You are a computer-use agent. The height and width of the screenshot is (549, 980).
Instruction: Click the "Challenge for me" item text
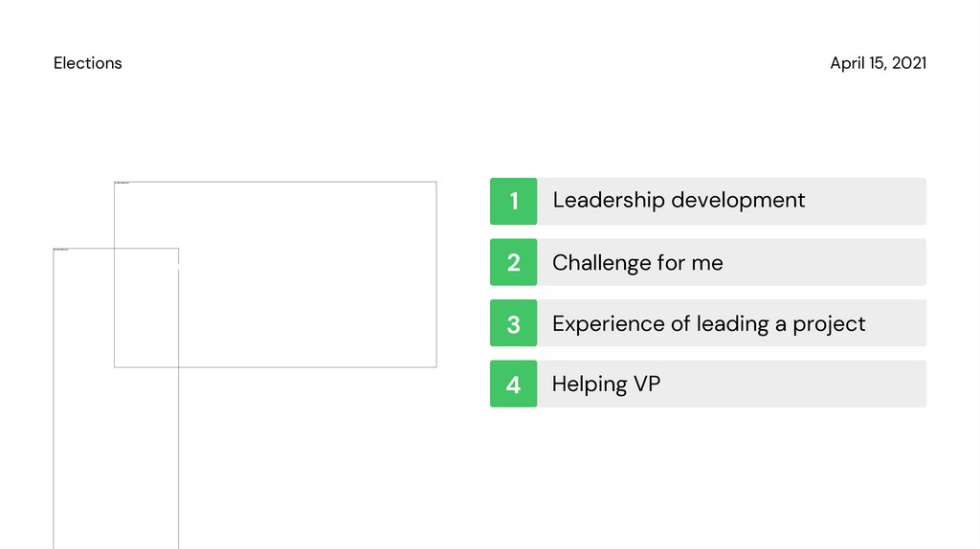(637, 262)
